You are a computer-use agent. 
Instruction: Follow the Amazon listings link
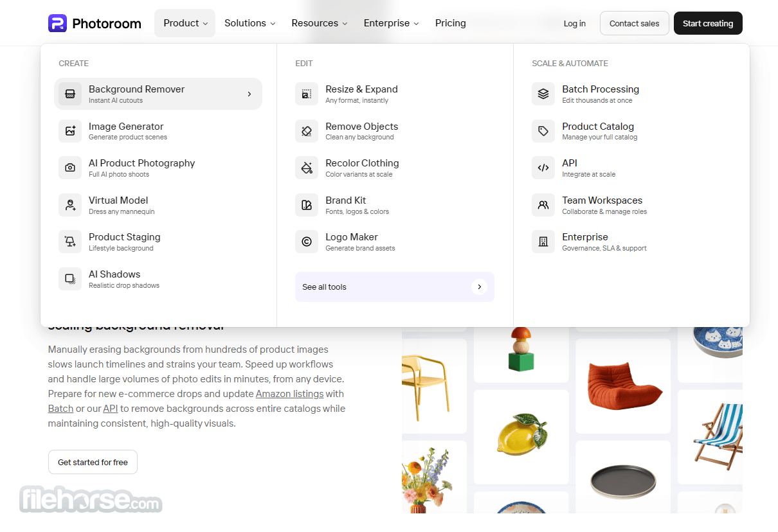click(x=289, y=394)
